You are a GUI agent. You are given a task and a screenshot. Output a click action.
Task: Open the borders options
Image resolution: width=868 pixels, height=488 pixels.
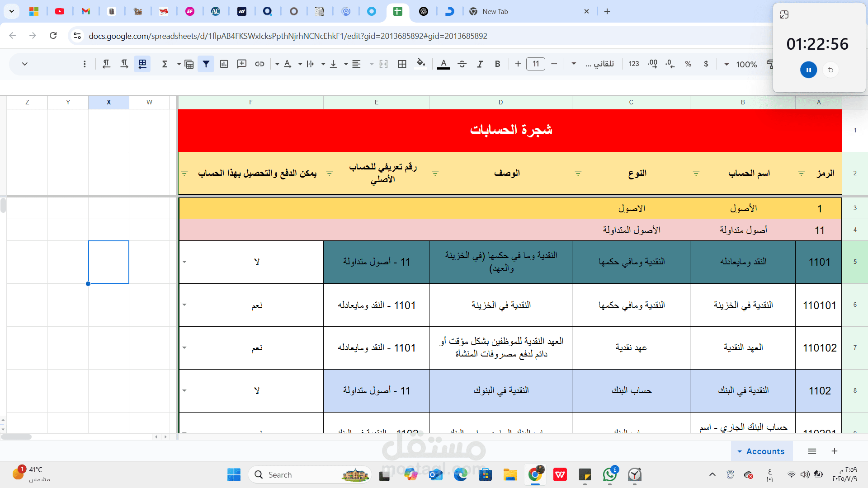pos(402,64)
